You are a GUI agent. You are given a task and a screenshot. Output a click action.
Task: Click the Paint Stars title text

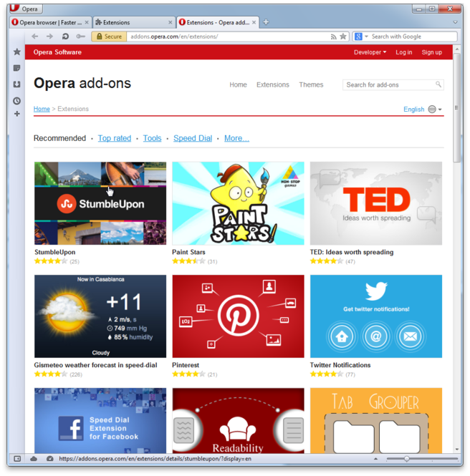[x=188, y=252]
